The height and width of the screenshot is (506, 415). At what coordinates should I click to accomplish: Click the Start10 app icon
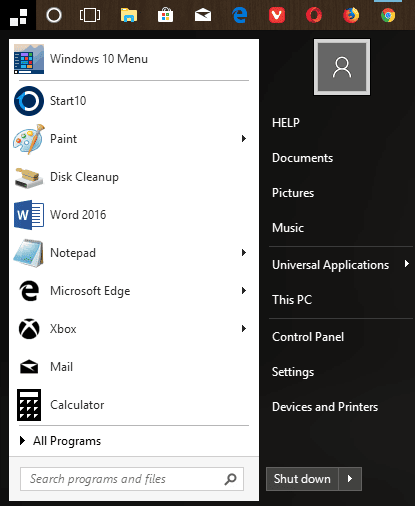pyautogui.click(x=29, y=101)
